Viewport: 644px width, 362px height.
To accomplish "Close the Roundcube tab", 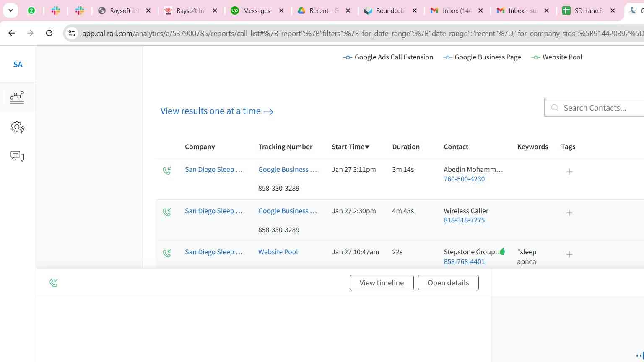I will 414,11.
